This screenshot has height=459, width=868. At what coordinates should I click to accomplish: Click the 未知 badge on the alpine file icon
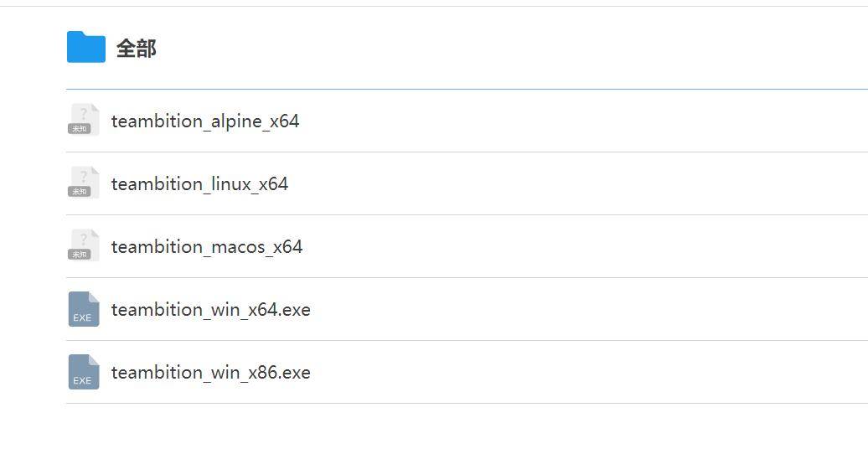[79, 129]
